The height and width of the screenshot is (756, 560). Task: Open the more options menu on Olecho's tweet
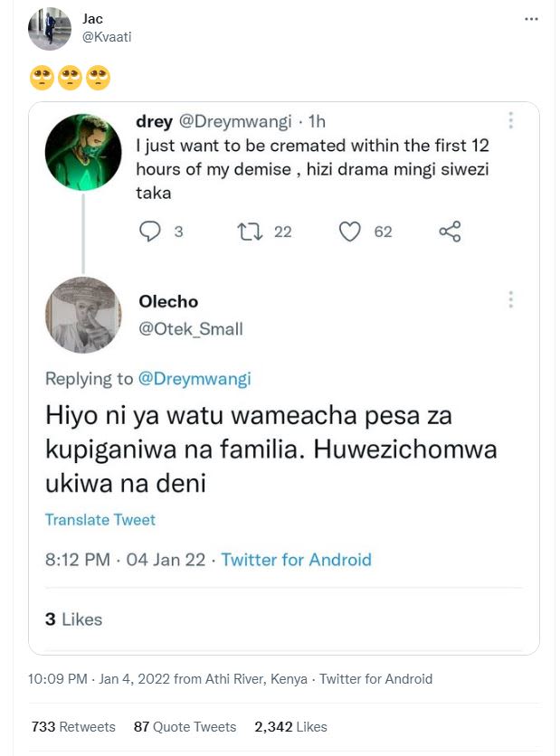tap(512, 298)
